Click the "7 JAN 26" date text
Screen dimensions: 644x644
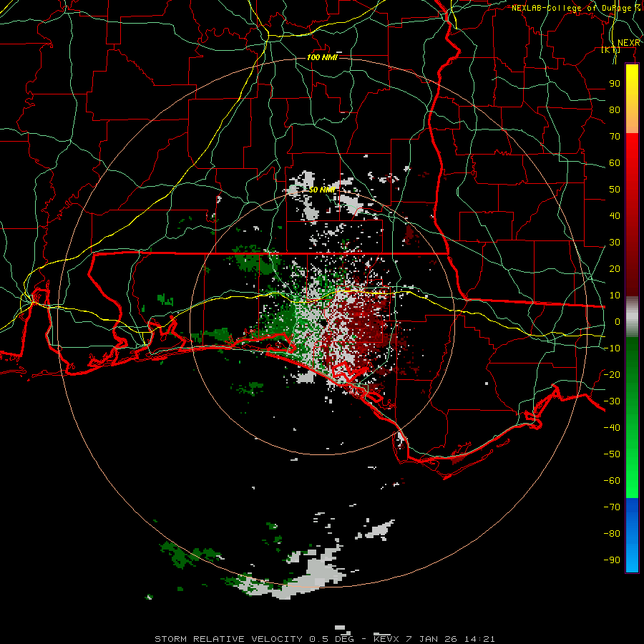(431, 639)
